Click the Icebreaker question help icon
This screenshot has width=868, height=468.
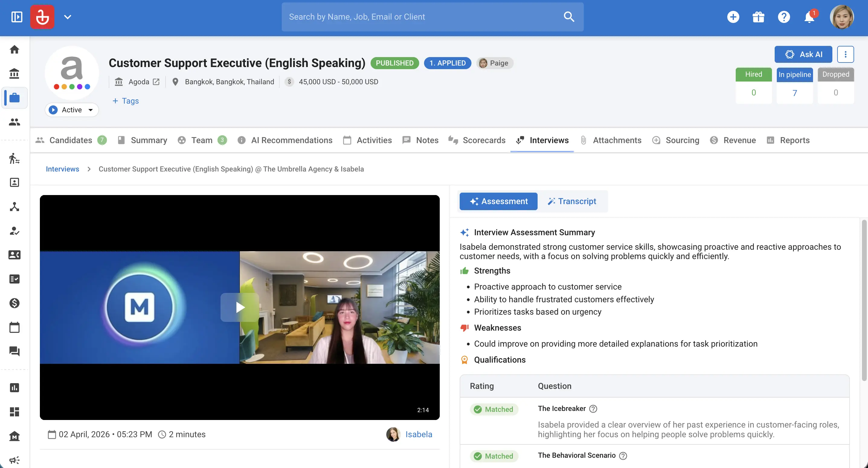593,409
